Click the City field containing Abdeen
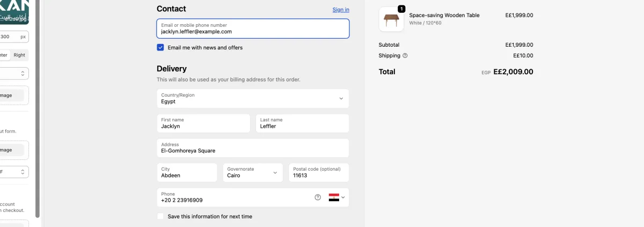Viewport: 644px width, 227px height. click(187, 173)
